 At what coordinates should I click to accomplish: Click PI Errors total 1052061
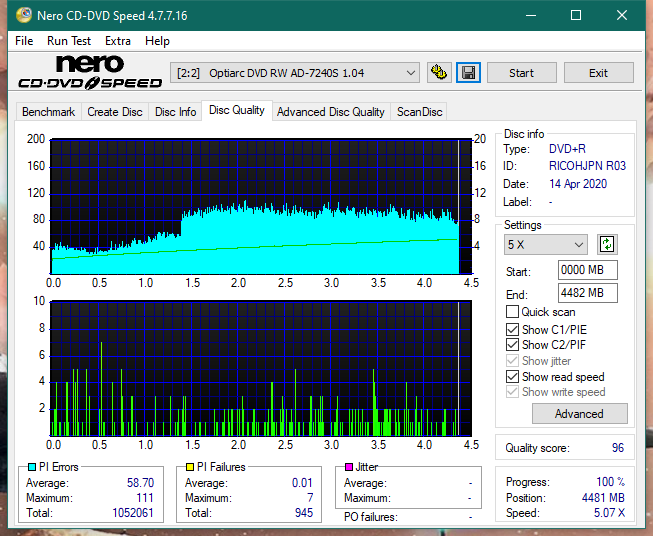click(133, 513)
